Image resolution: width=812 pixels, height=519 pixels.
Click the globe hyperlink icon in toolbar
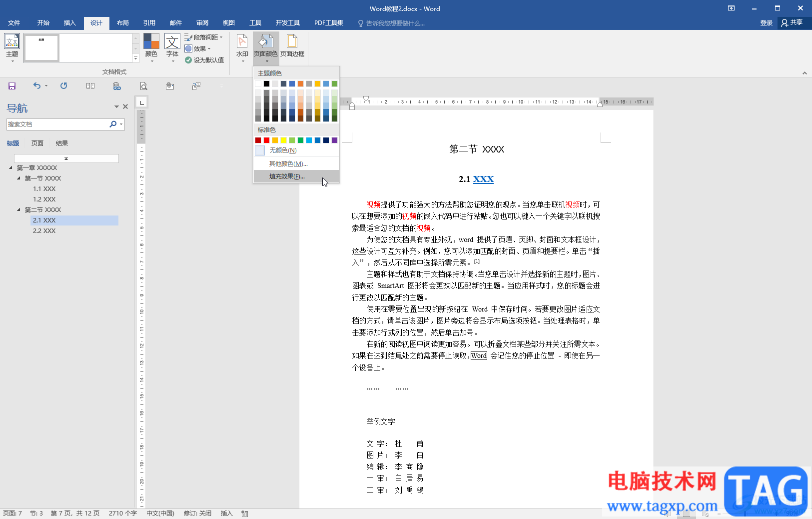click(117, 86)
